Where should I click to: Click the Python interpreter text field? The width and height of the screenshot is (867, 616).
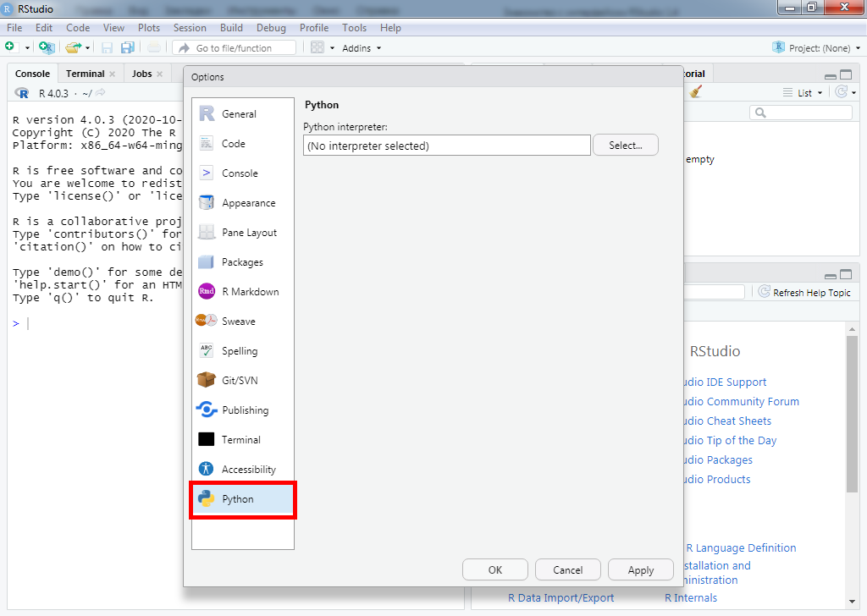point(446,146)
